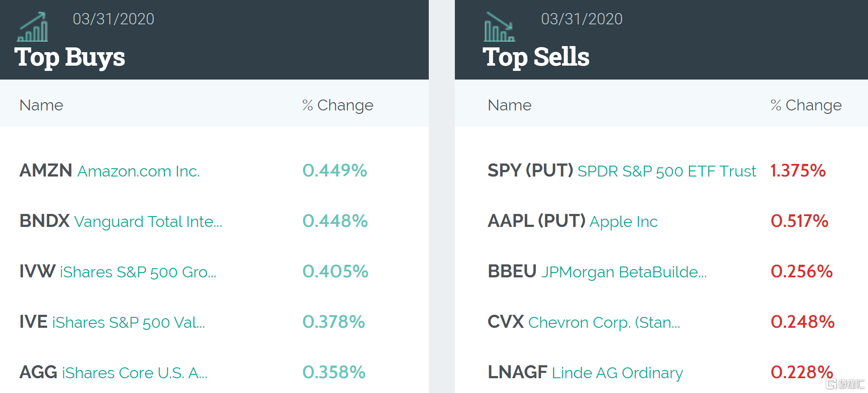Viewport: 868px width, 393px height.
Task: Click the Top Sells heading
Action: coord(536,57)
